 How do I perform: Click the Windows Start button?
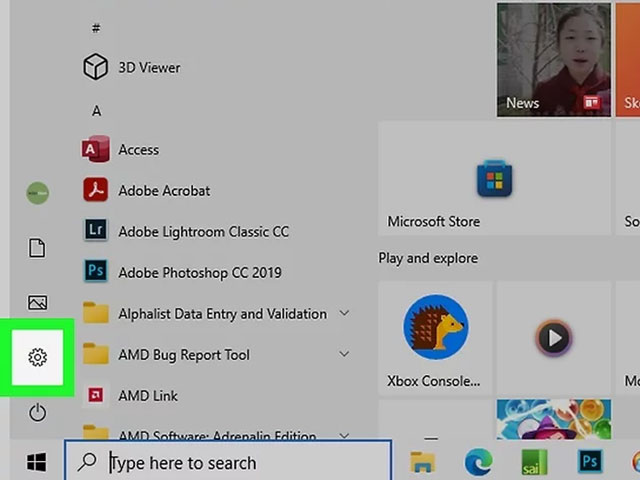(x=36, y=462)
